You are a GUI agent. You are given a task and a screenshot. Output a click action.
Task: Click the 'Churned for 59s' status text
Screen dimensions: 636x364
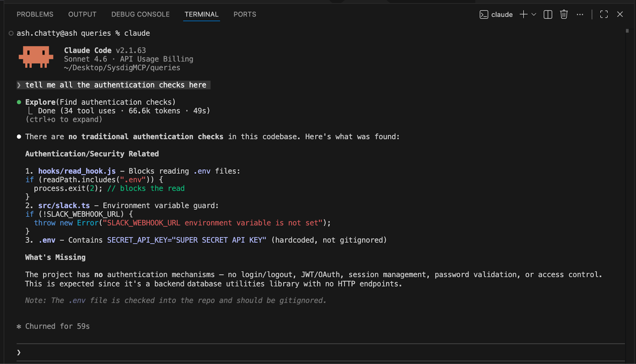click(57, 327)
